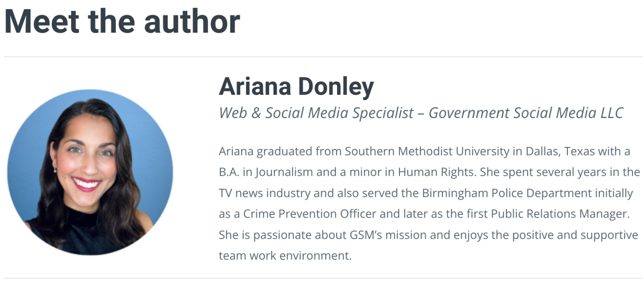Click the circular author profile photo
The height and width of the screenshot is (286, 644).
coord(90,172)
